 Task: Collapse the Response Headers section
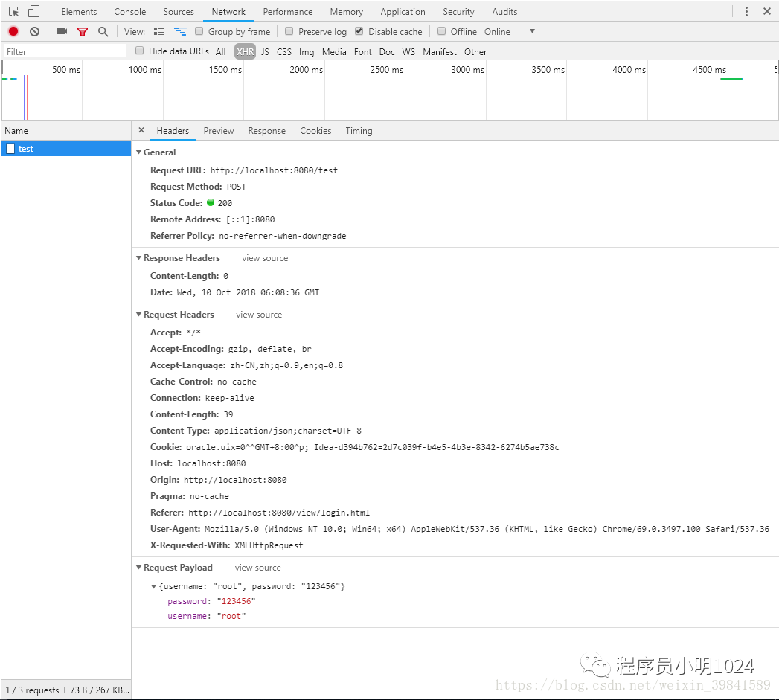click(x=138, y=258)
